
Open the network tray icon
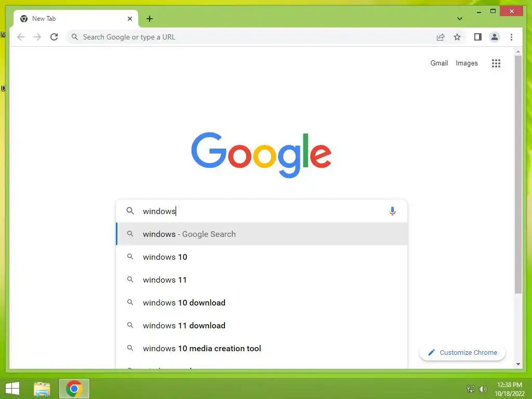pos(470,389)
